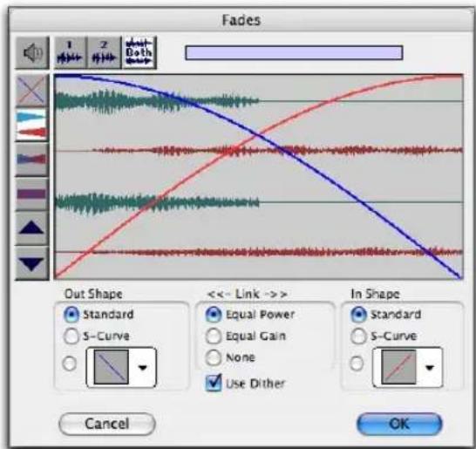Select In Shape S-Curve radio button
The height and width of the screenshot is (449, 476).
(358, 336)
